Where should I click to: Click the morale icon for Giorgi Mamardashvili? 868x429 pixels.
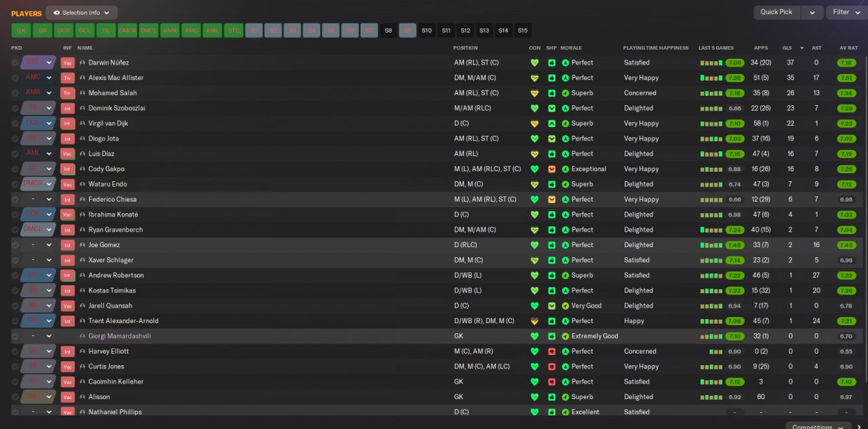[x=566, y=336]
